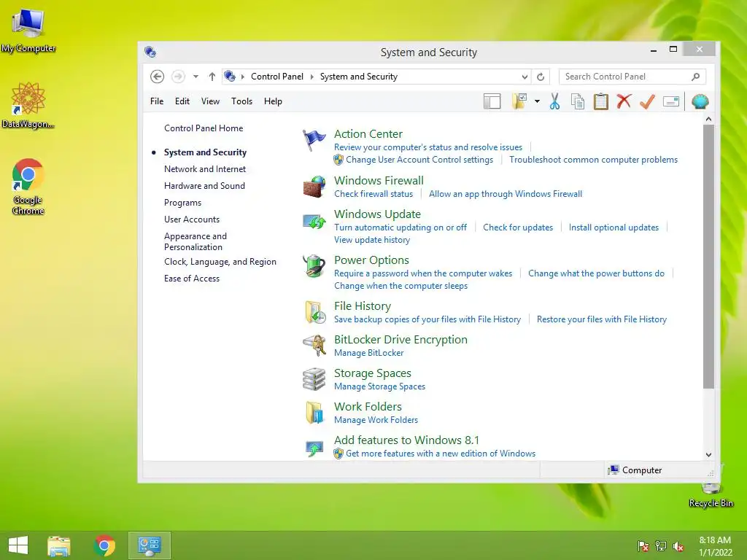This screenshot has width=747, height=560.
Task: Open the Windows Start button
Action: click(x=18, y=545)
